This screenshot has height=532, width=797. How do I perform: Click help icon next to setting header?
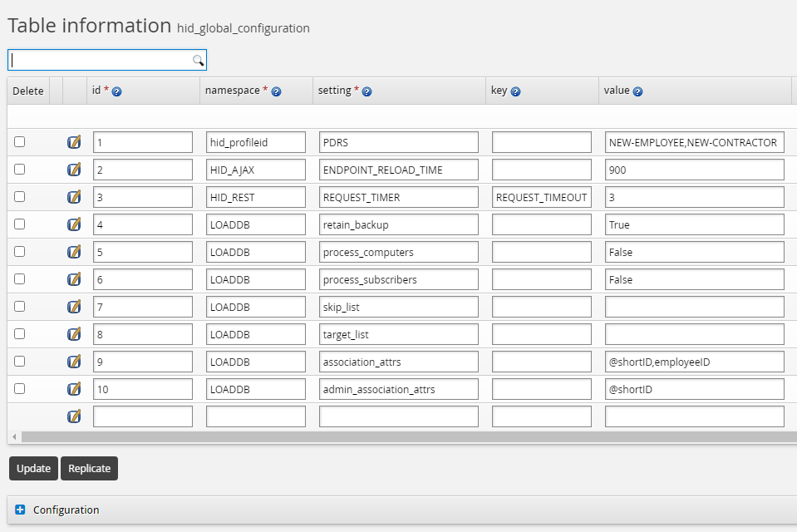367,91
